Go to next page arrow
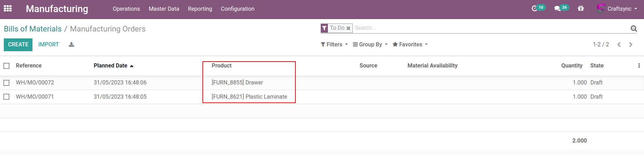644x155 pixels. (x=631, y=45)
